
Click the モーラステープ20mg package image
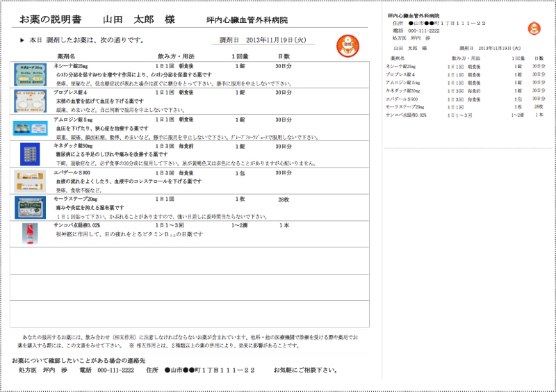click(30, 207)
